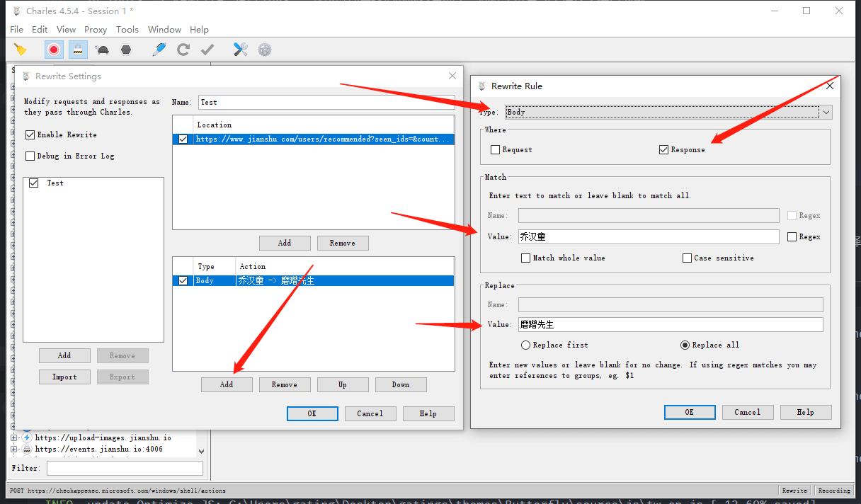Image resolution: width=861 pixels, height=504 pixels.
Task: Open the Proxy menu
Action: pyautogui.click(x=96, y=30)
